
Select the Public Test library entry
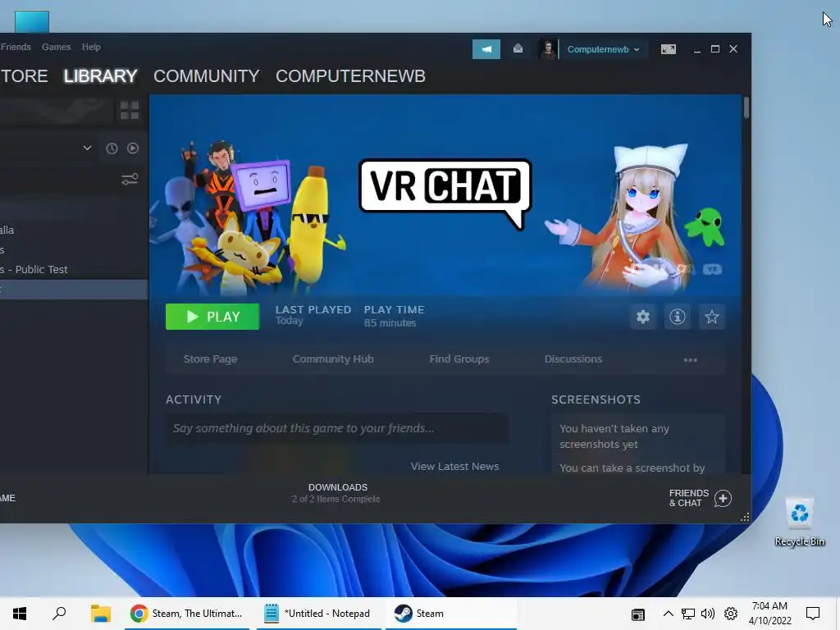[73, 269]
